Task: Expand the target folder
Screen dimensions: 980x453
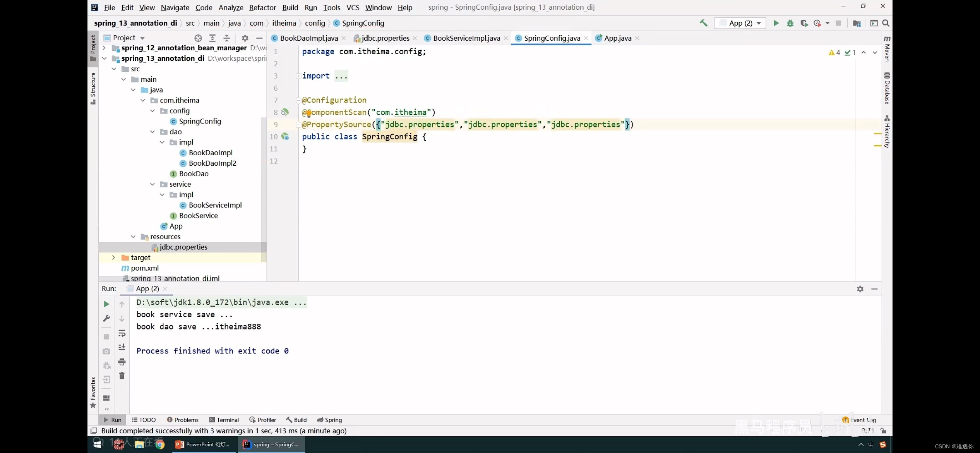Action: (x=113, y=257)
